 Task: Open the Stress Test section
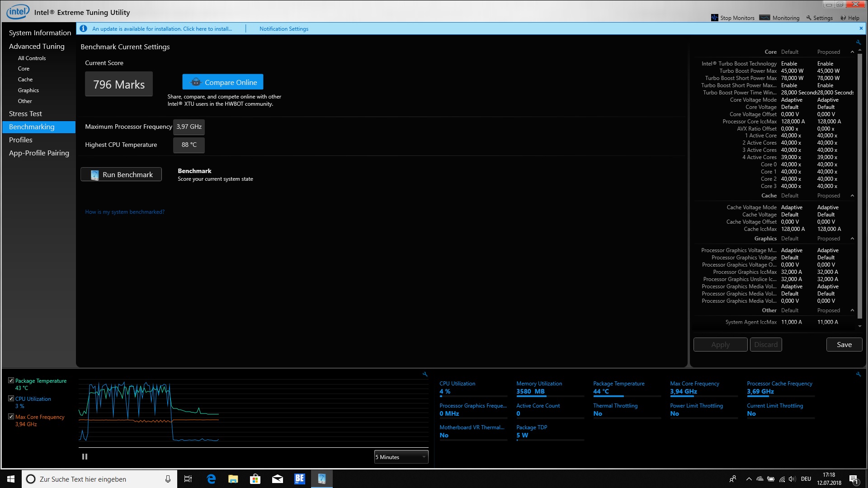[25, 114]
